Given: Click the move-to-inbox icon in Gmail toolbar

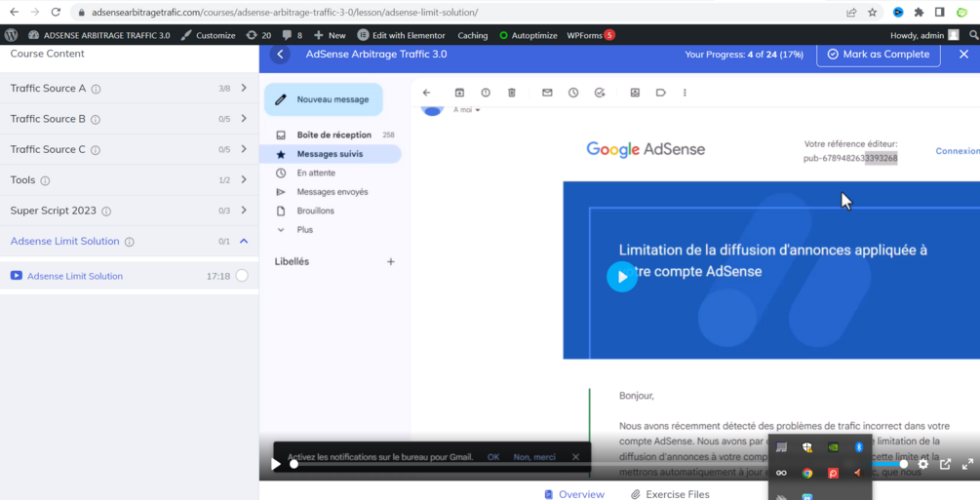Looking at the screenshot, I should coord(635,93).
